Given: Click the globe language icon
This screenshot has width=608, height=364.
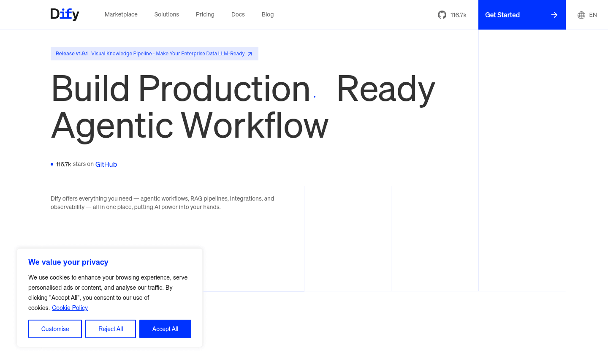Looking at the screenshot, I should pos(581,15).
